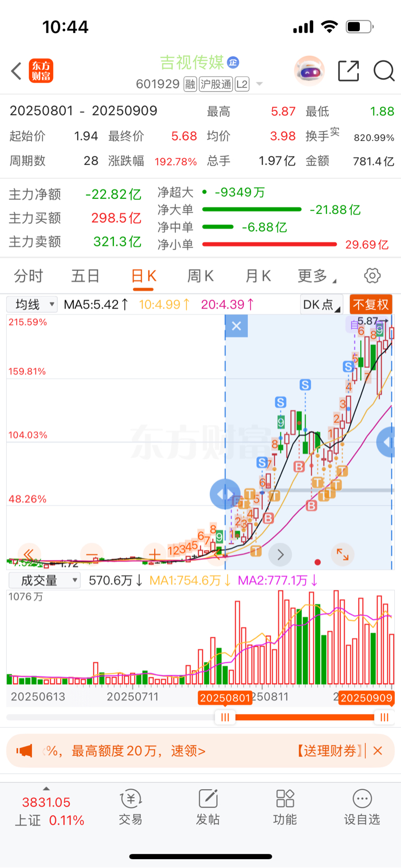Grab the blue left-right range handle

tap(225, 494)
